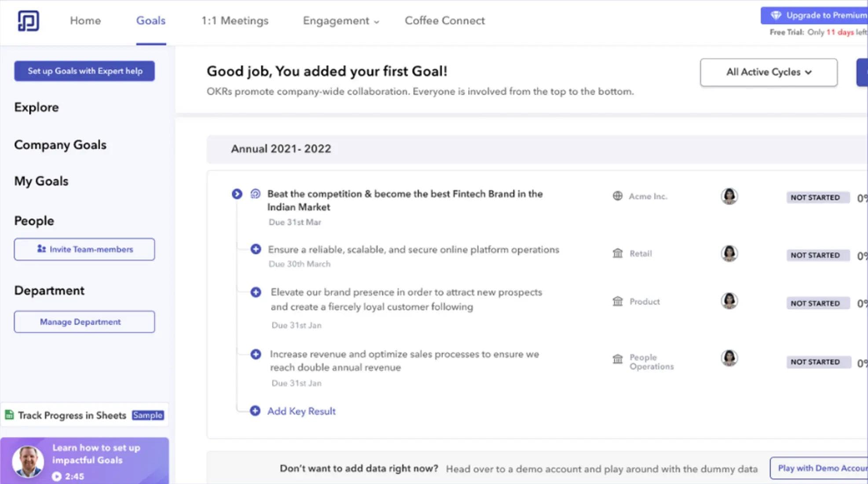Click the department icon next to Retail
This screenshot has width=868, height=484.
click(618, 253)
